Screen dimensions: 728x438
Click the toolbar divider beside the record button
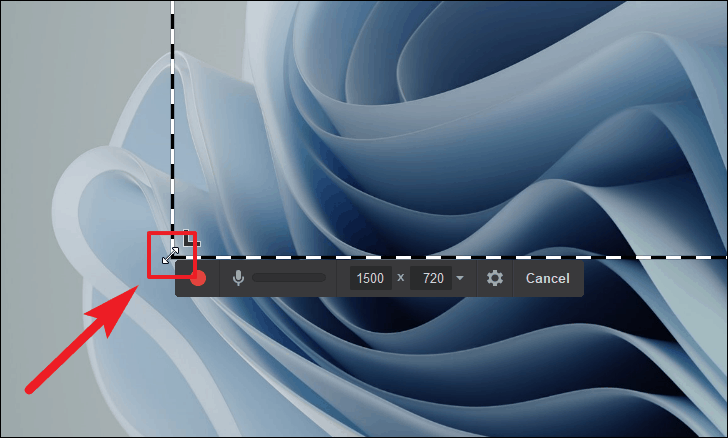[219, 278]
